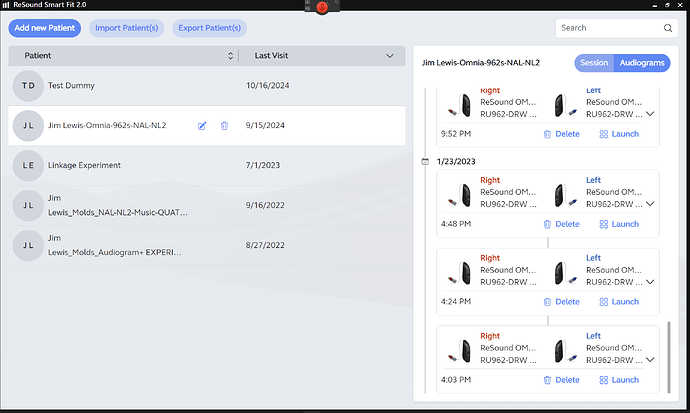
Task: Open Import Patient(s)
Action: (127, 28)
